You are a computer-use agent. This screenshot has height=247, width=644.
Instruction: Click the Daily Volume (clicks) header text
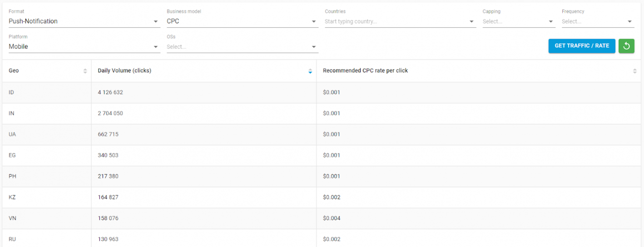[x=124, y=71]
